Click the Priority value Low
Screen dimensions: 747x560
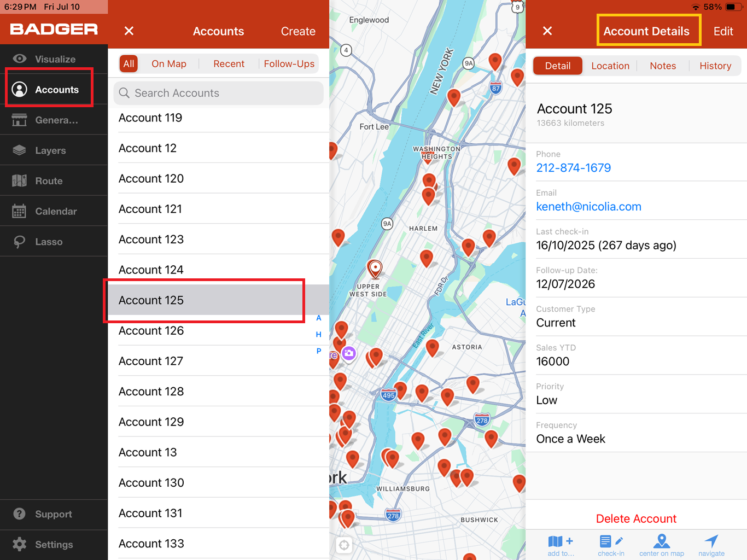(547, 400)
